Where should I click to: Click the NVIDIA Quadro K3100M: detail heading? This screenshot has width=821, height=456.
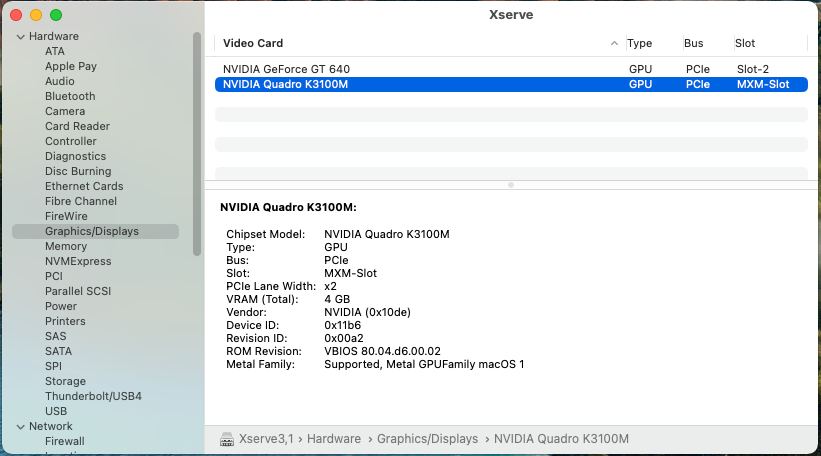288,207
